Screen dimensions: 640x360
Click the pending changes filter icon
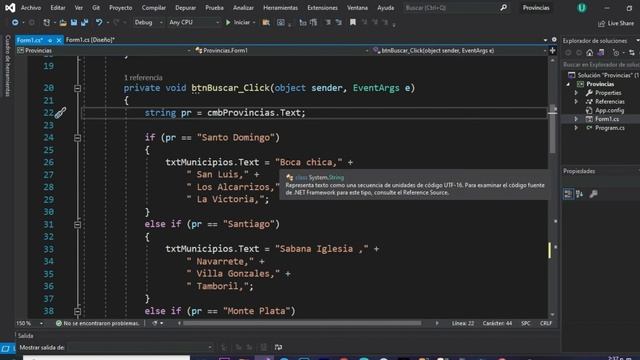pos(616,53)
